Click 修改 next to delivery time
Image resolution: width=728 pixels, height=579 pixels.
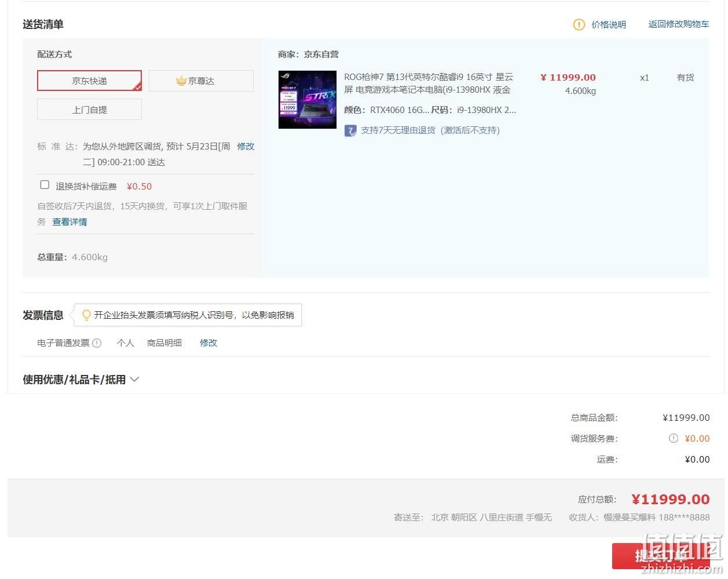pyautogui.click(x=246, y=147)
